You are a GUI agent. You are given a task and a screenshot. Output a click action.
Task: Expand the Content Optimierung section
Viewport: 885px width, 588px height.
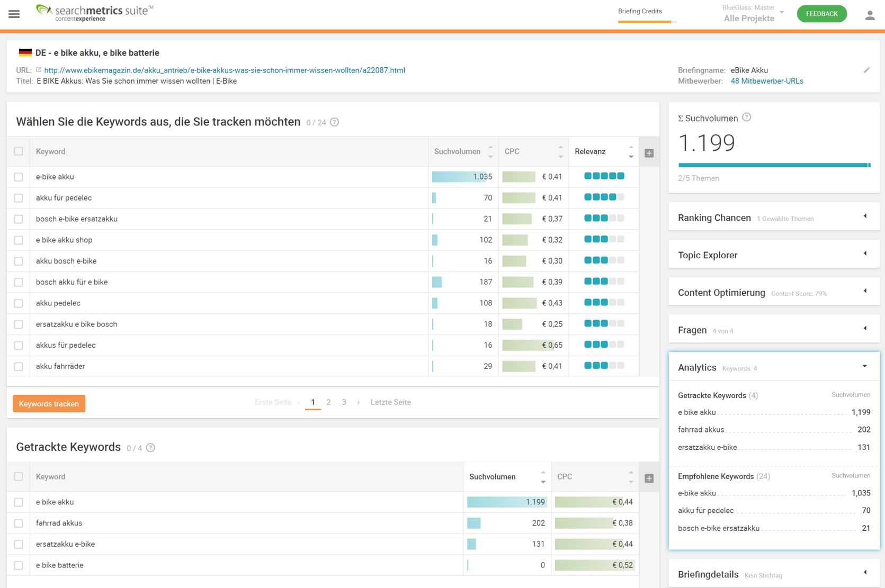tap(865, 291)
